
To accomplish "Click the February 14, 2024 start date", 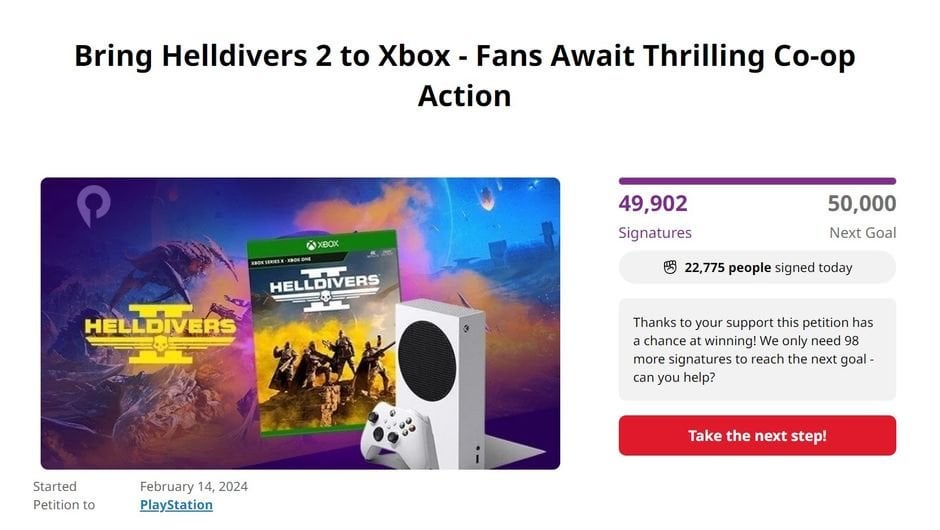I will [194, 487].
